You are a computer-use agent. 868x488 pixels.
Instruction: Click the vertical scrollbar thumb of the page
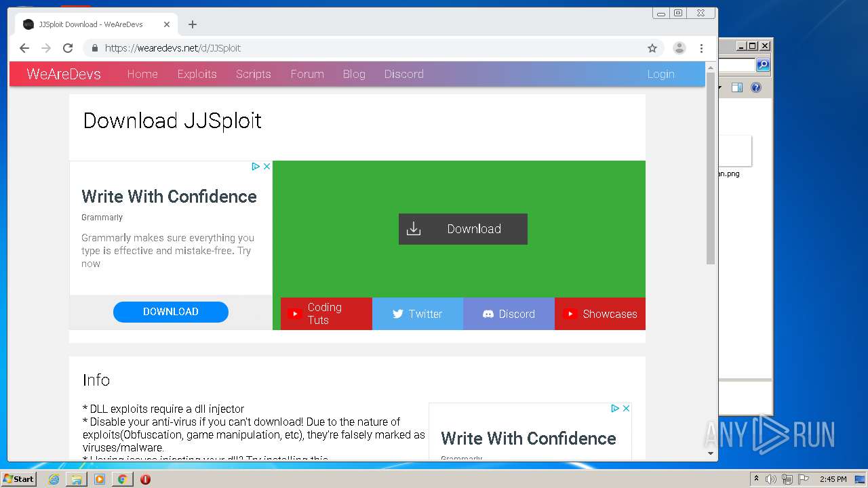click(711, 169)
